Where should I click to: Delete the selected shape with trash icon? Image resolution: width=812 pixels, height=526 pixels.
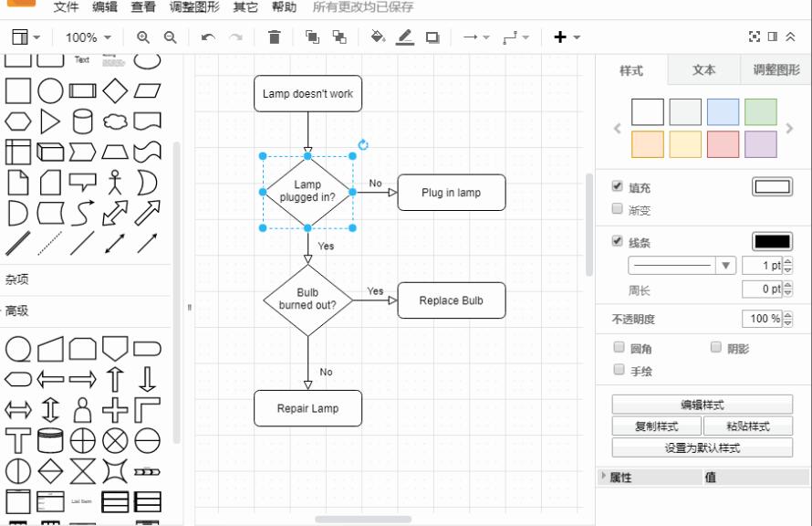(x=274, y=37)
